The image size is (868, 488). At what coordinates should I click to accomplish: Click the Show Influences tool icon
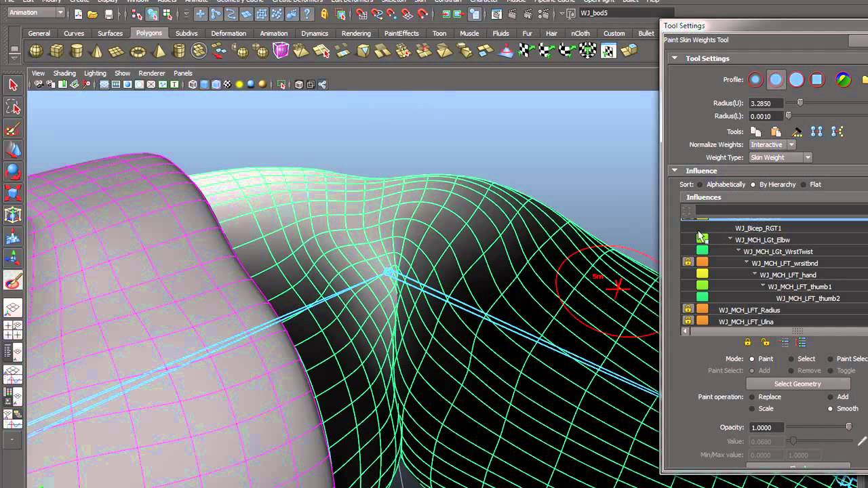[x=837, y=131]
